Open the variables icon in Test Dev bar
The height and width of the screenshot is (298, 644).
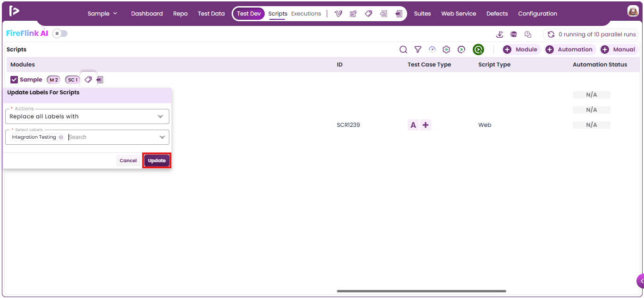(338, 14)
